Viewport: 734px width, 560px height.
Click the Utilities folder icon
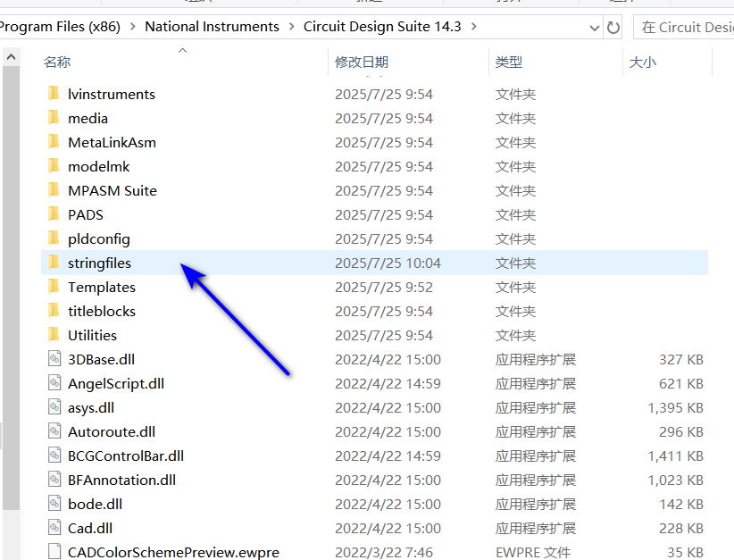tap(54, 335)
